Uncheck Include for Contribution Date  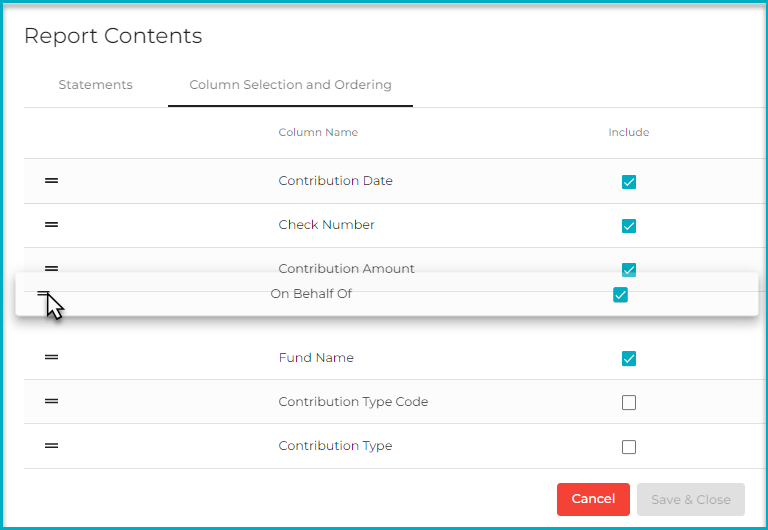629,182
